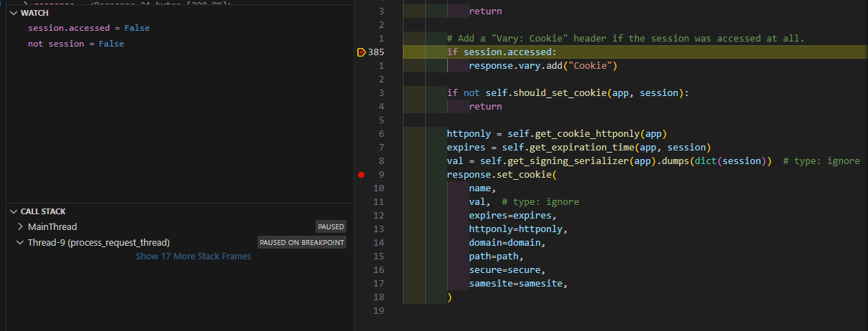The image size is (868, 331).
Task: Click line number 19 in the gutter
Action: coord(379,310)
